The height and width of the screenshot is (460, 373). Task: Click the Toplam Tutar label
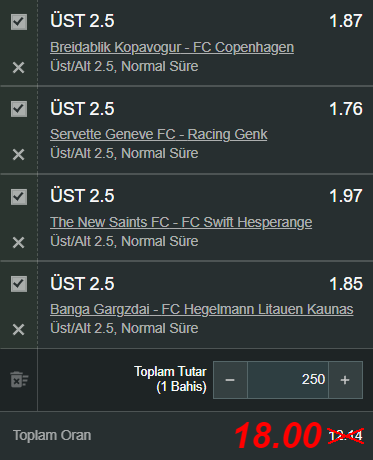coord(170,372)
